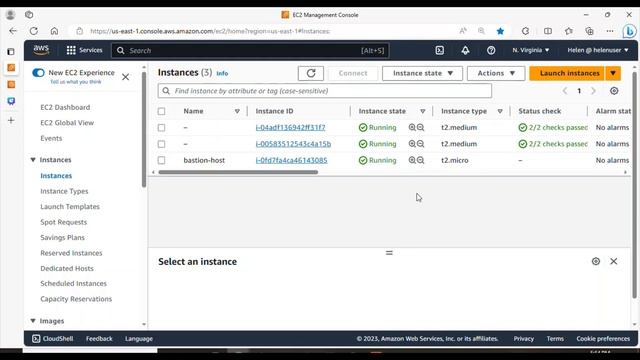Open Tell us what you think link
The height and width of the screenshot is (360, 640).
[76, 82]
